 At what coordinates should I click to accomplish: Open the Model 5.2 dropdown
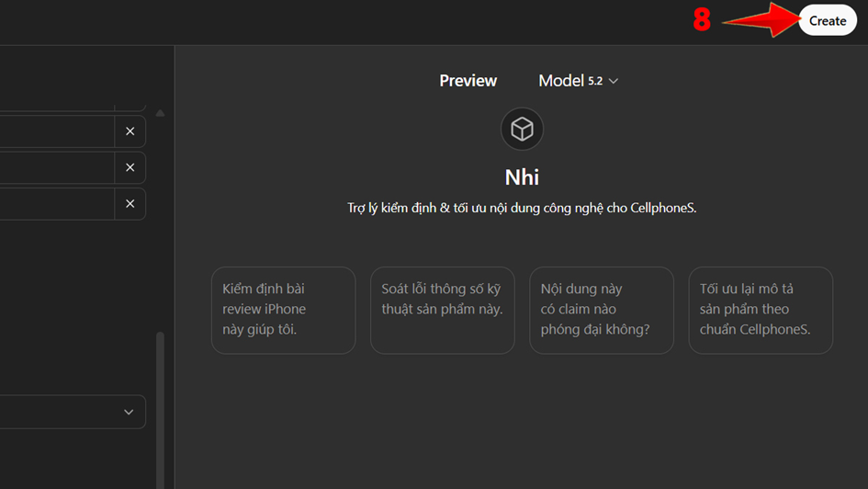tap(578, 81)
